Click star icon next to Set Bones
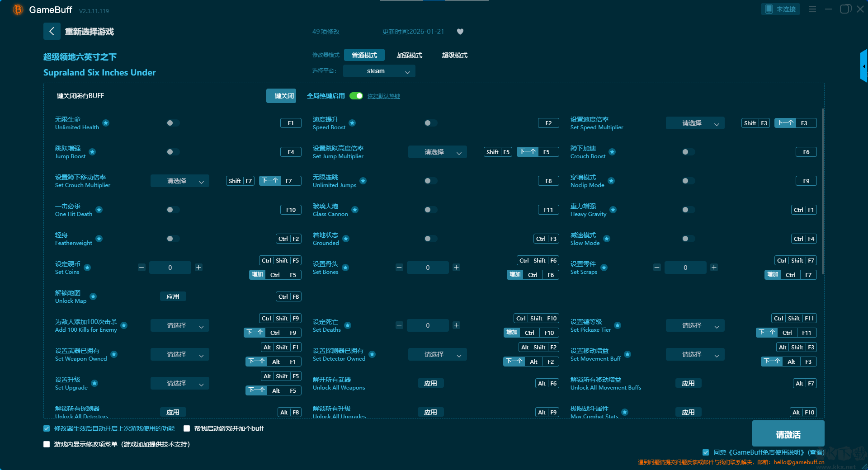This screenshot has width=868, height=470. (345, 268)
